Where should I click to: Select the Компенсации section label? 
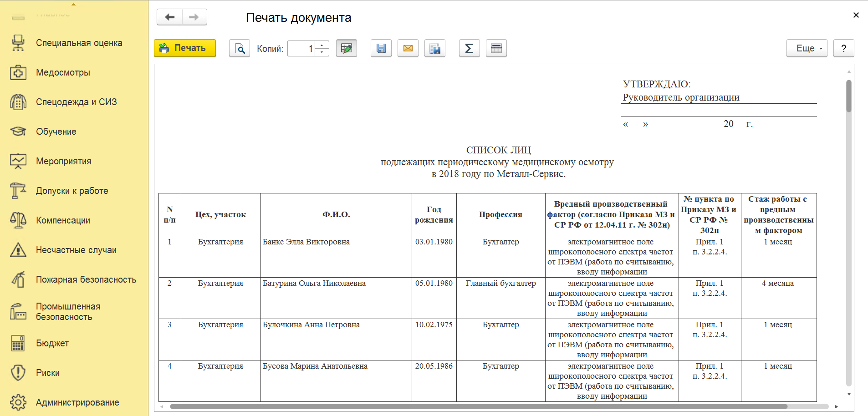[x=63, y=220]
